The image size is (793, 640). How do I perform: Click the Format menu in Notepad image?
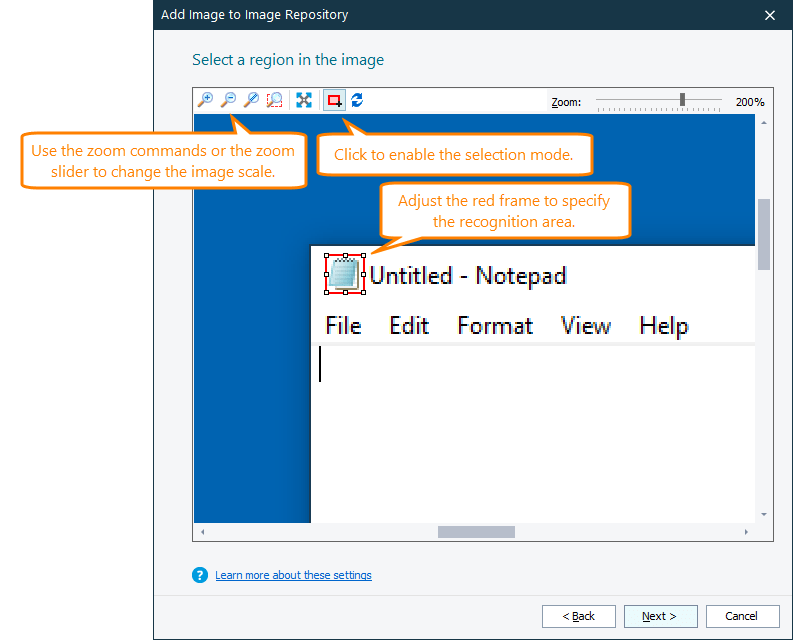click(495, 325)
